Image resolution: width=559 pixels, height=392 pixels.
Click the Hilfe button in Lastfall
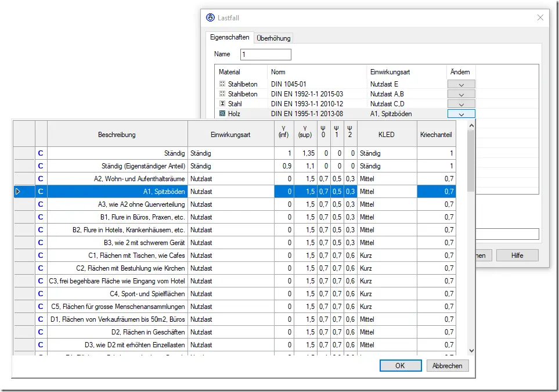(x=517, y=256)
